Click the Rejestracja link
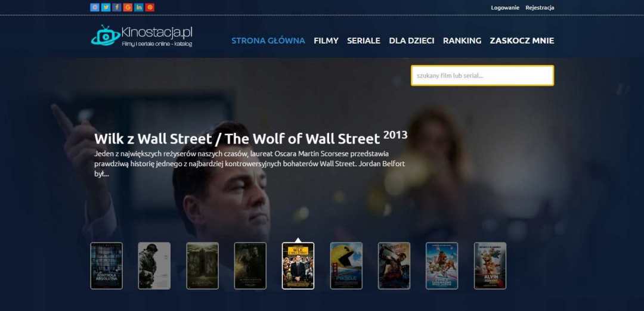 [540, 8]
